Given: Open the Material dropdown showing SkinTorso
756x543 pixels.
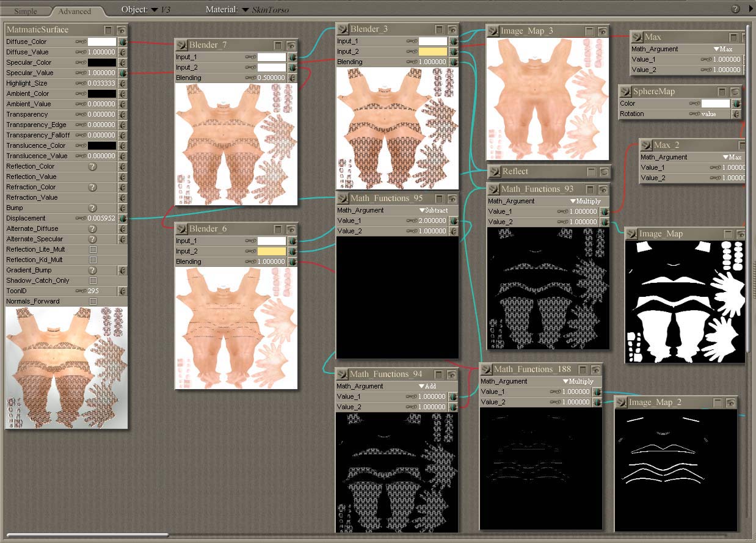Looking at the screenshot, I should pyautogui.click(x=245, y=10).
